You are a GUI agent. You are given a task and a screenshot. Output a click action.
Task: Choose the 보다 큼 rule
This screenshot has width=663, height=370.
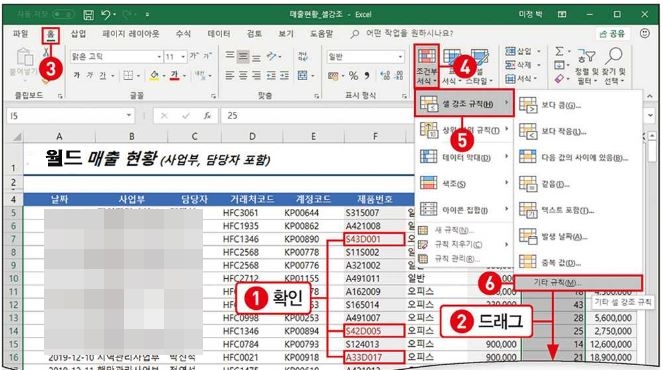[578, 105]
